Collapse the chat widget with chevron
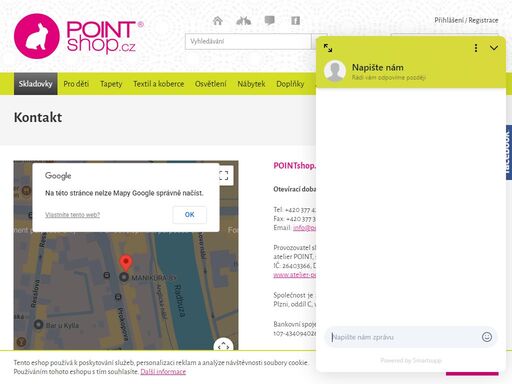512x384 pixels. pyautogui.click(x=494, y=48)
